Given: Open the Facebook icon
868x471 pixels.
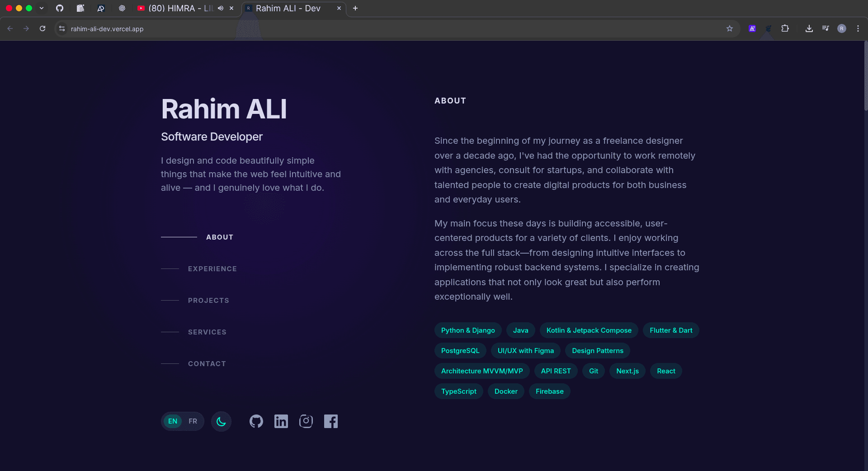Looking at the screenshot, I should coord(331,421).
